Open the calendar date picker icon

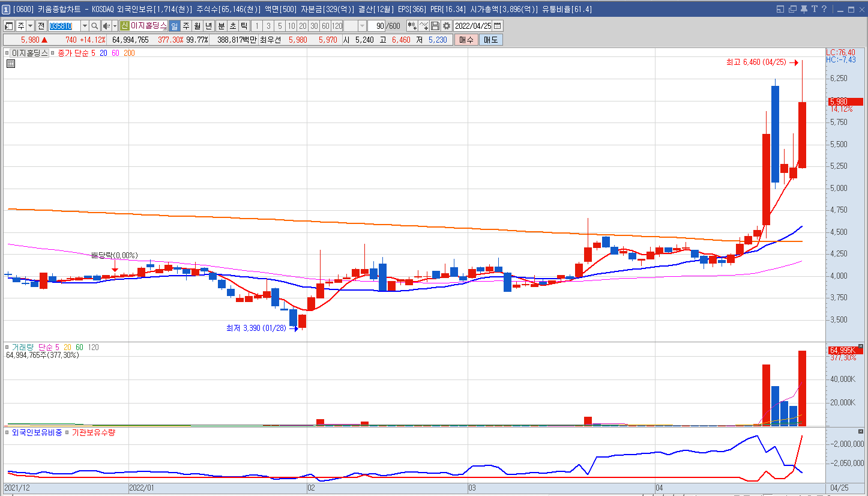tap(497, 26)
